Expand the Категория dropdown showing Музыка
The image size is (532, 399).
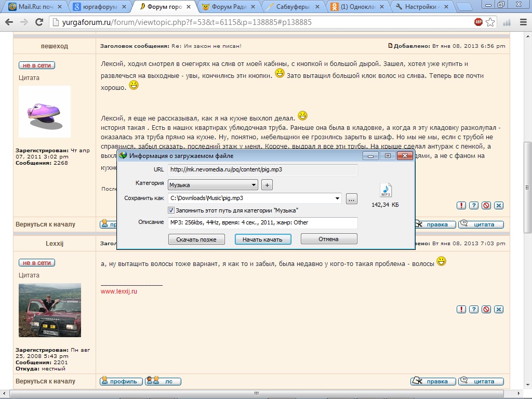tap(254, 185)
